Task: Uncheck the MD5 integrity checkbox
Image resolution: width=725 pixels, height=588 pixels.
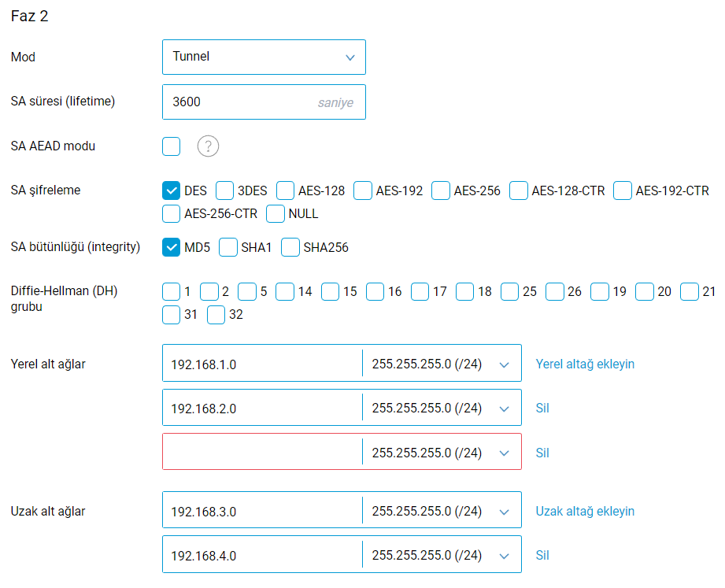Action: [x=172, y=247]
